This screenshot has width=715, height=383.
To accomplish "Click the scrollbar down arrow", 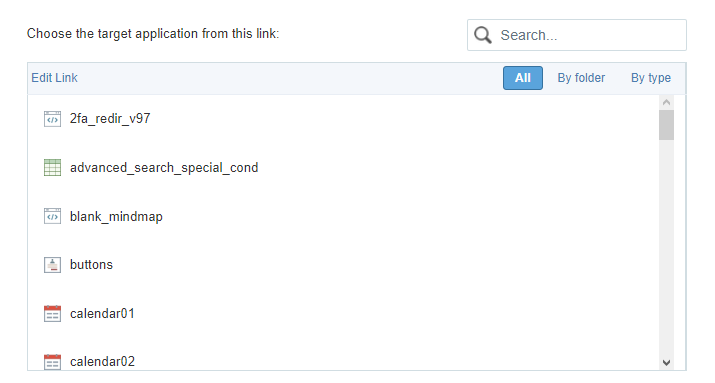I will [666, 363].
